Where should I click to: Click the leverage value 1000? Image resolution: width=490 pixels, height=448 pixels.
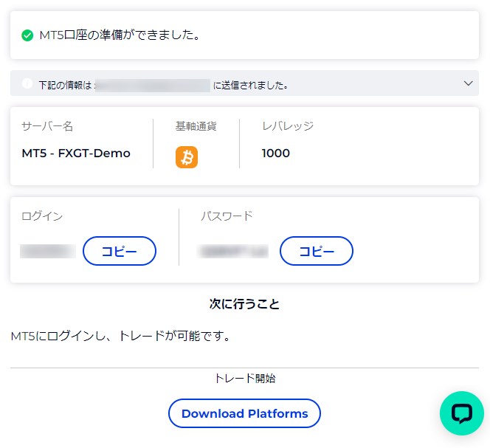[276, 154]
